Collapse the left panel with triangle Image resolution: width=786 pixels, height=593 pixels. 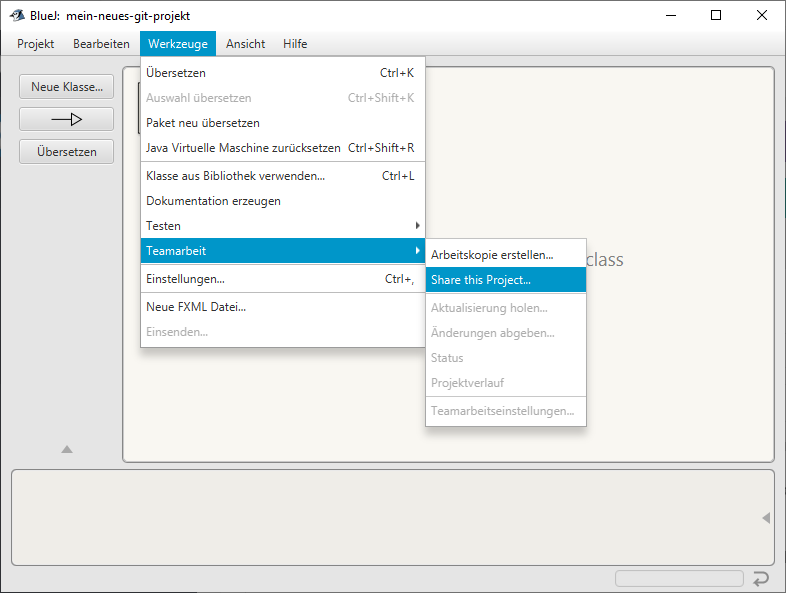click(67, 450)
